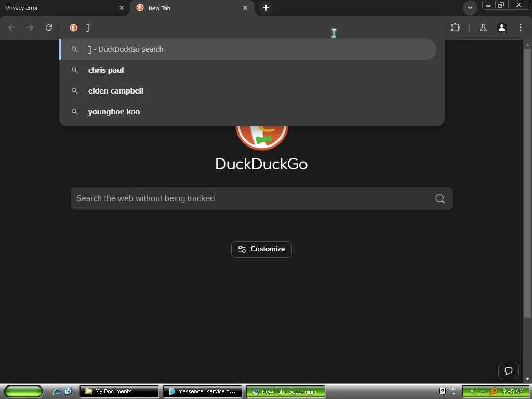Reload the current page
This screenshot has width=532, height=399.
point(49,28)
